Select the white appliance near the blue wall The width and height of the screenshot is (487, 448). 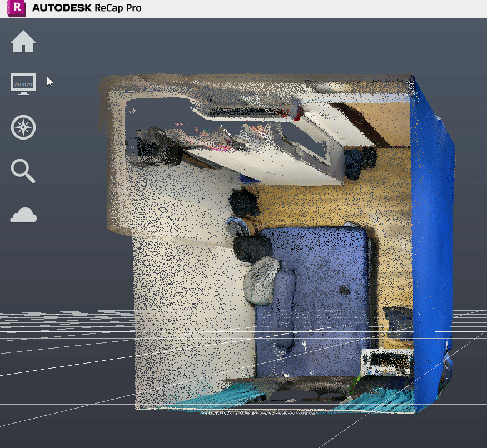[x=386, y=361]
